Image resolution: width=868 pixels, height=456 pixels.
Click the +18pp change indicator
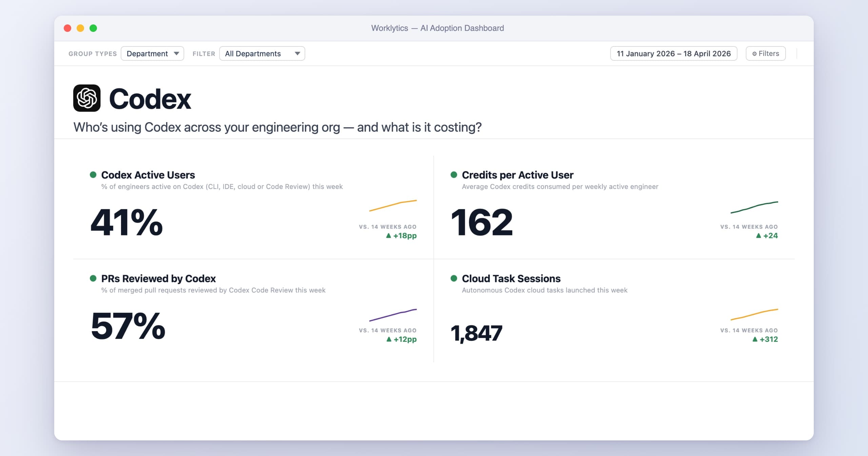(401, 235)
